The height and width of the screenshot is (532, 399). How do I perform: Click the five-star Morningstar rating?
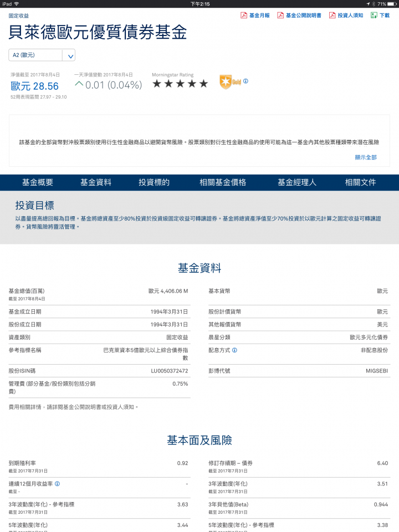(180, 84)
